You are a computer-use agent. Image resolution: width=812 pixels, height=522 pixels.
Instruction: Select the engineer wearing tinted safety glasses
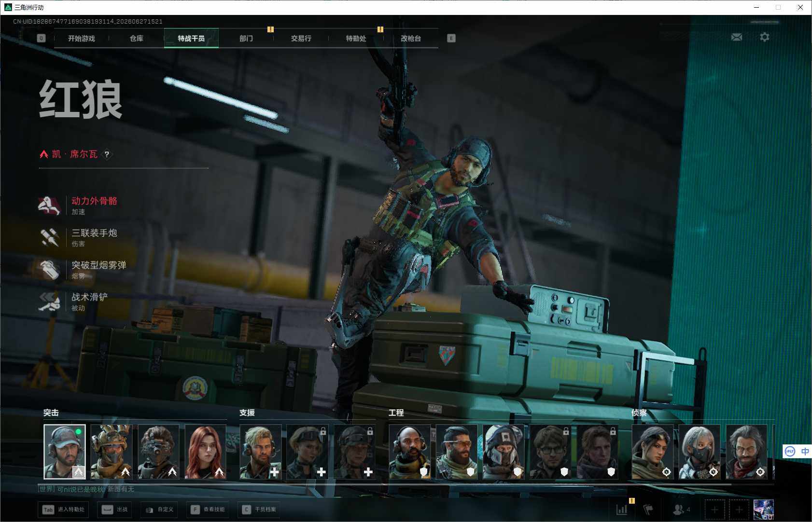(x=457, y=452)
